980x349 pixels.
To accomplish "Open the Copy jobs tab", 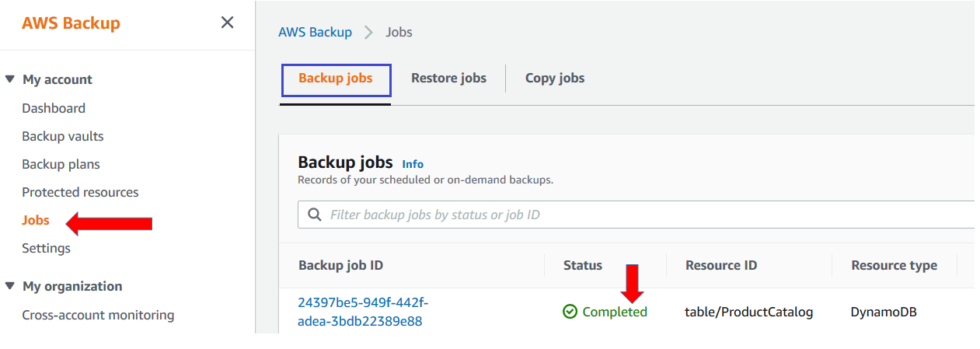I will point(555,78).
